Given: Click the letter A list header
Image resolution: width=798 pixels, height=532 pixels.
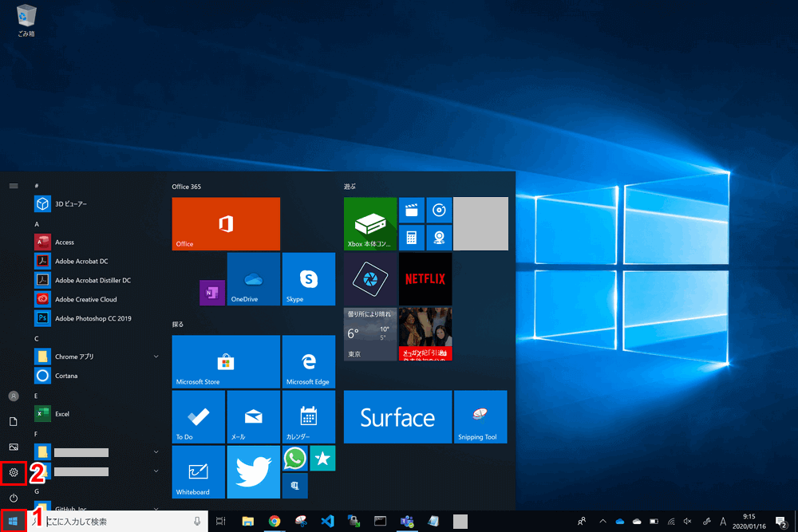Looking at the screenshot, I should pyautogui.click(x=37, y=224).
